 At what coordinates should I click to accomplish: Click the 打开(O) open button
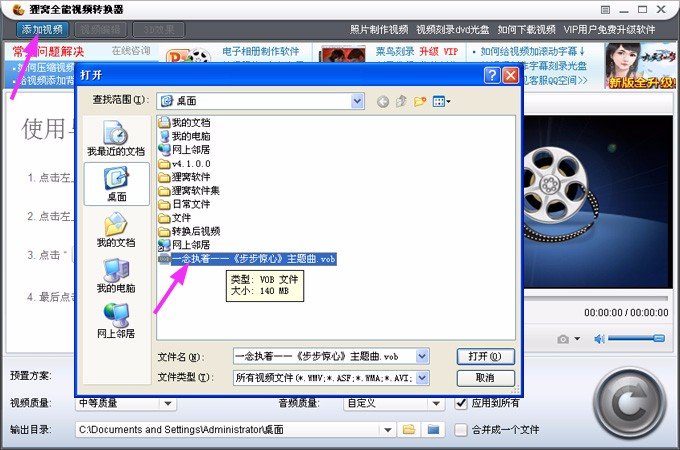pos(486,356)
